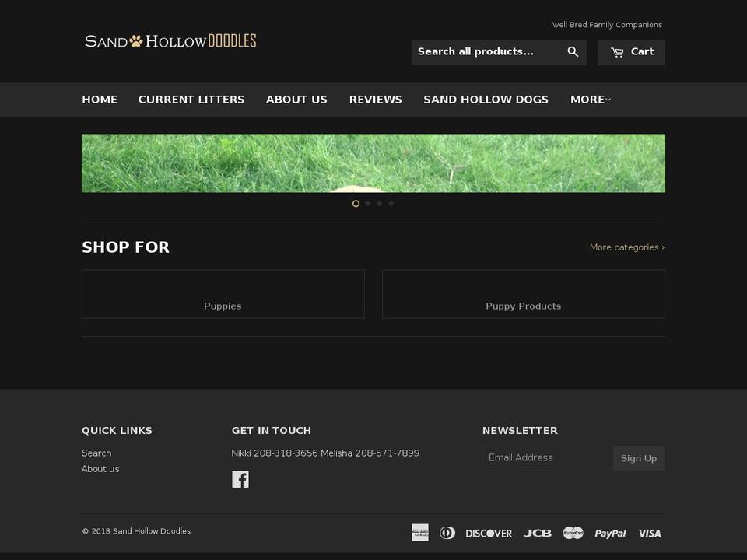
Task: Click the About us footer link
Action: click(100, 468)
